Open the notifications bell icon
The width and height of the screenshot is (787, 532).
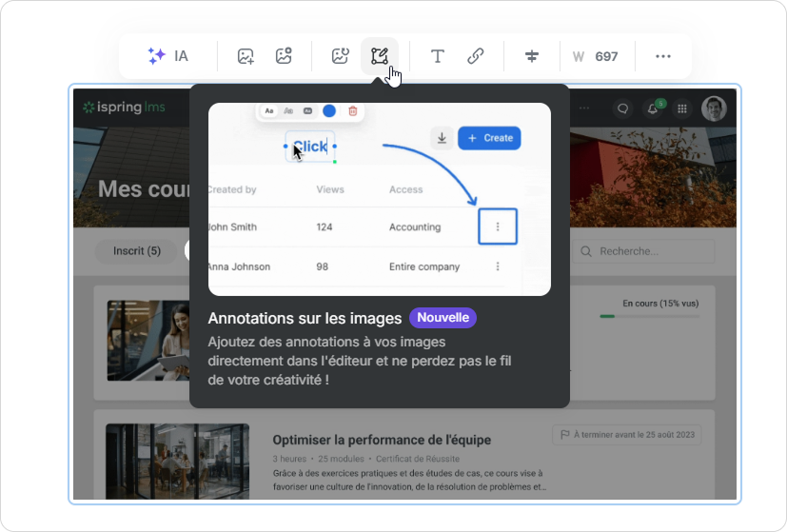[653, 108]
